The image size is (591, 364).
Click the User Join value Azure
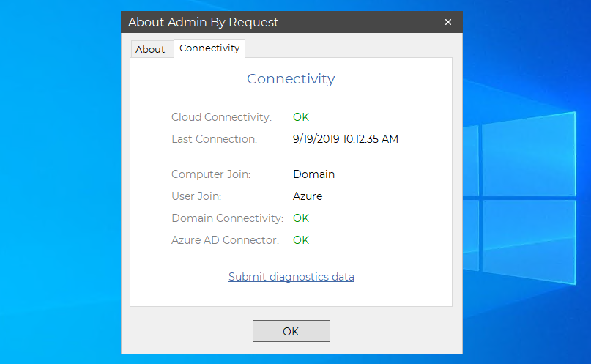coord(308,196)
